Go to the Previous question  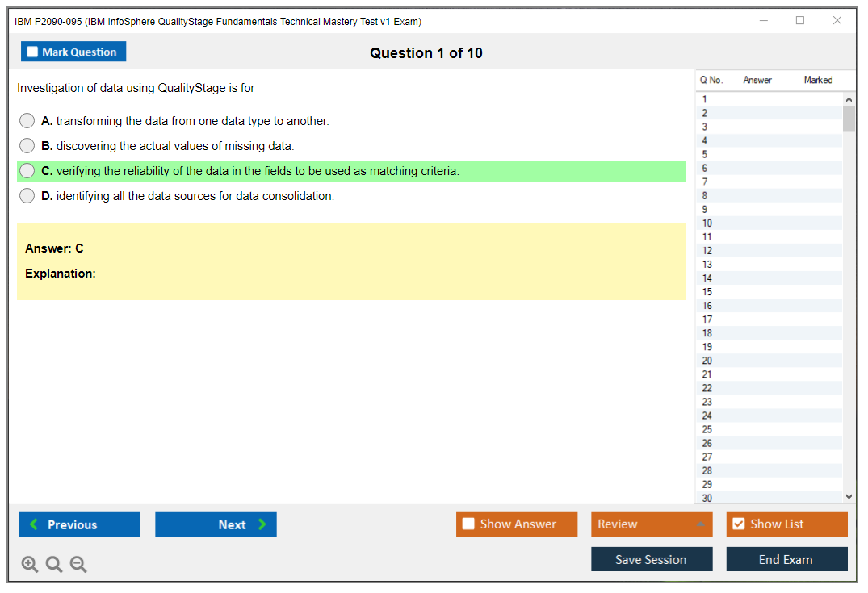pos(79,524)
